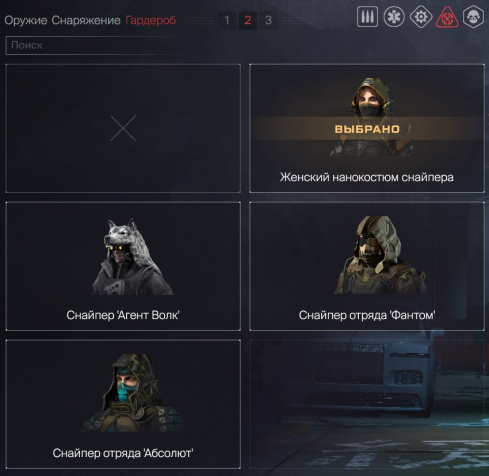Select the red Sniper class icon
Viewport: 489px width, 476px height.
click(447, 17)
